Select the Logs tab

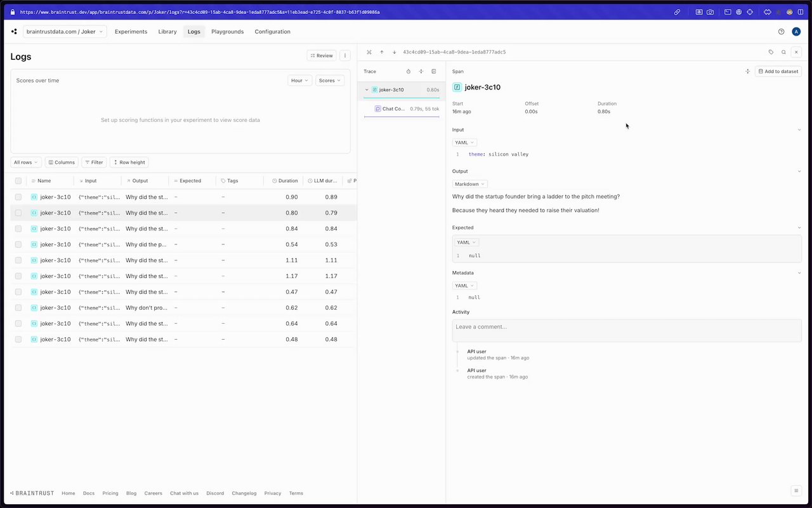194,32
